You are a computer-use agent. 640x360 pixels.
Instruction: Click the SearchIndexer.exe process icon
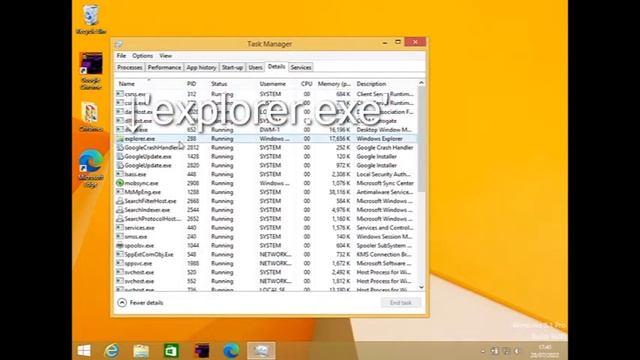click(120, 210)
